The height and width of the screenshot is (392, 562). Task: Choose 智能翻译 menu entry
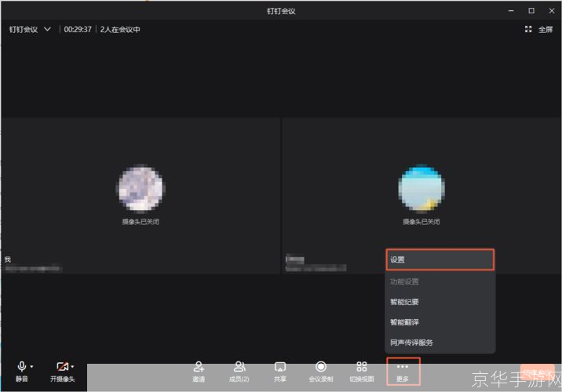tap(440, 322)
